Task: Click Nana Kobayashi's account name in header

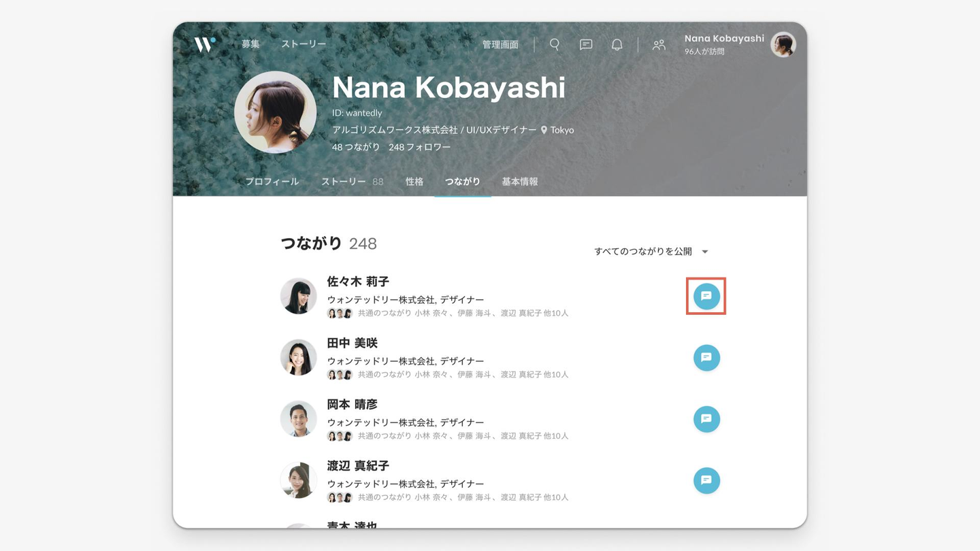Action: click(724, 39)
